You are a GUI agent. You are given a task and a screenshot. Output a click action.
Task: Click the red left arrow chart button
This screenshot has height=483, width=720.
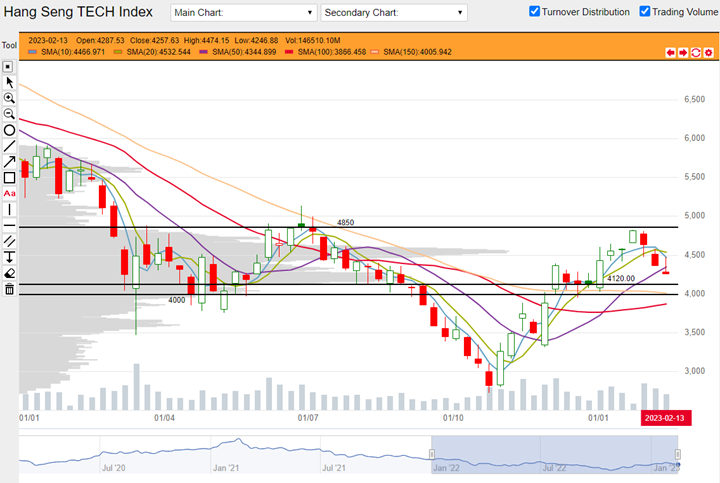click(670, 53)
